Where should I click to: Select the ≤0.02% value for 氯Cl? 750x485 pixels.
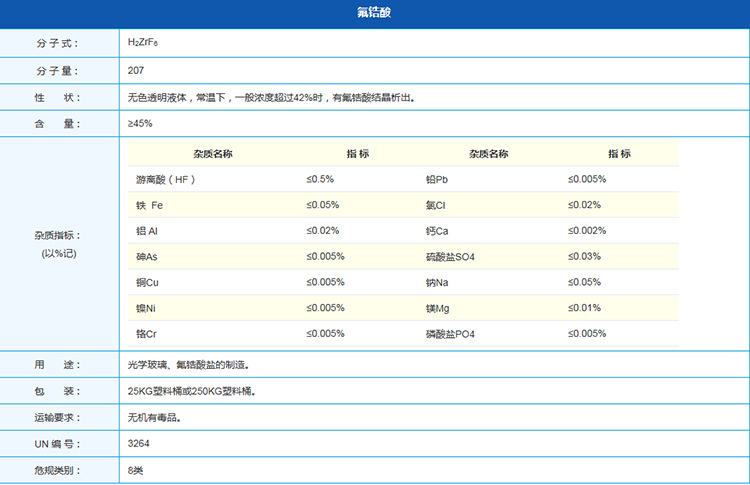point(585,205)
